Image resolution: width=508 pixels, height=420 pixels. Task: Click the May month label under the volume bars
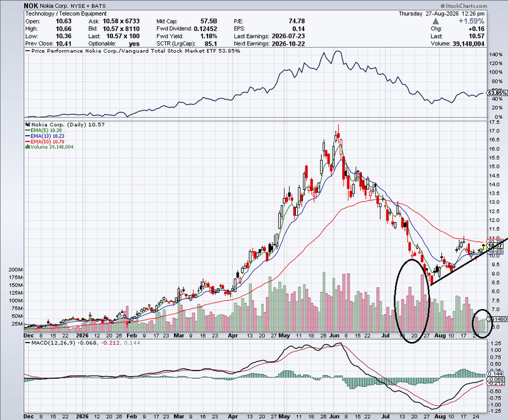284,336
